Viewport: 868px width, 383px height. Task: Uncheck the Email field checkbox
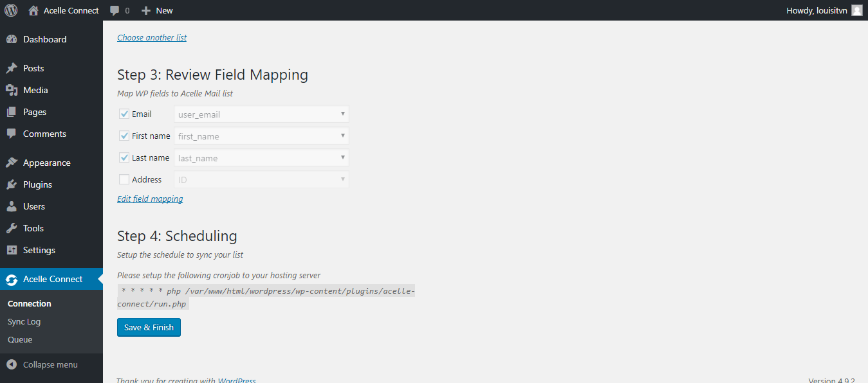pyautogui.click(x=124, y=114)
